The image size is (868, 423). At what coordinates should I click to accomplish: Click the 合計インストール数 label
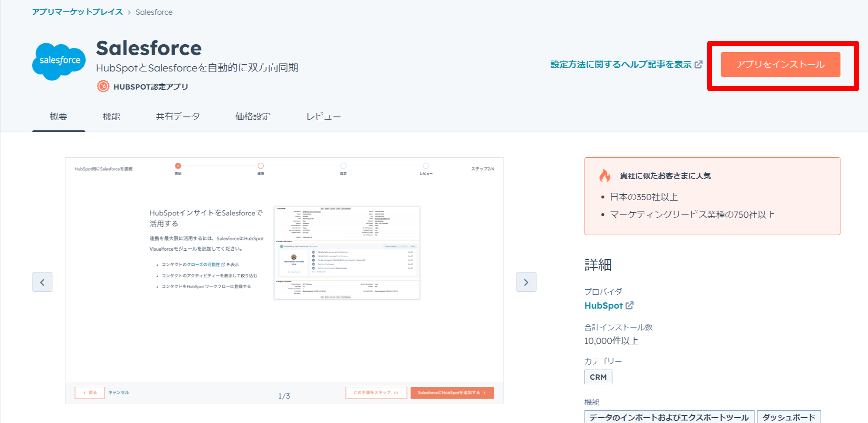pyautogui.click(x=618, y=327)
